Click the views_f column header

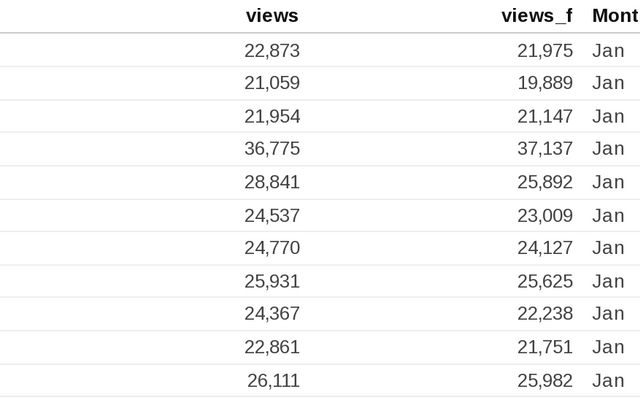click(537, 16)
